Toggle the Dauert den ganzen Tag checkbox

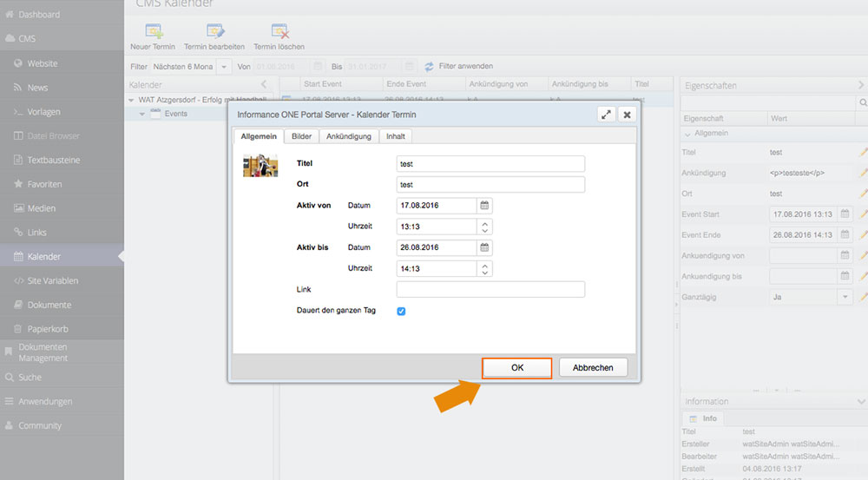pyautogui.click(x=401, y=311)
